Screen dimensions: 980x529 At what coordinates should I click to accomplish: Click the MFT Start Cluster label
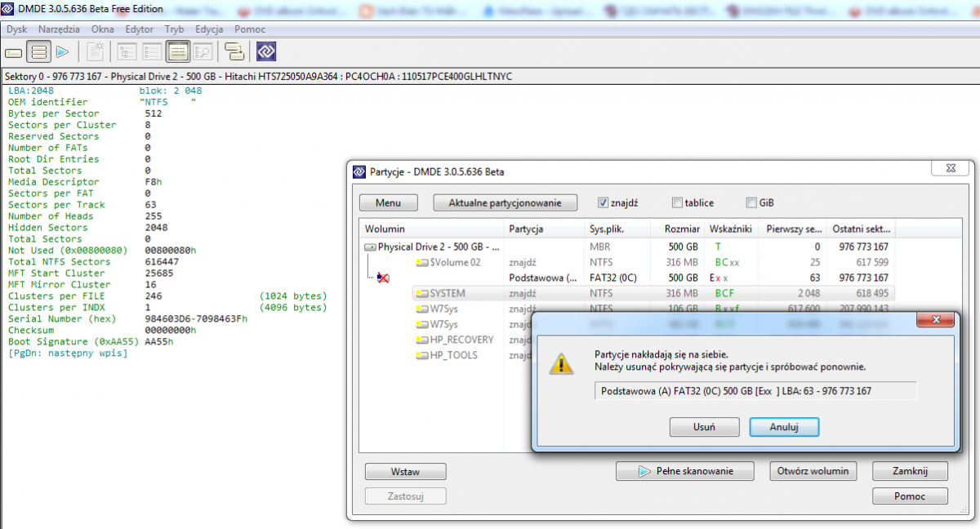pos(56,273)
